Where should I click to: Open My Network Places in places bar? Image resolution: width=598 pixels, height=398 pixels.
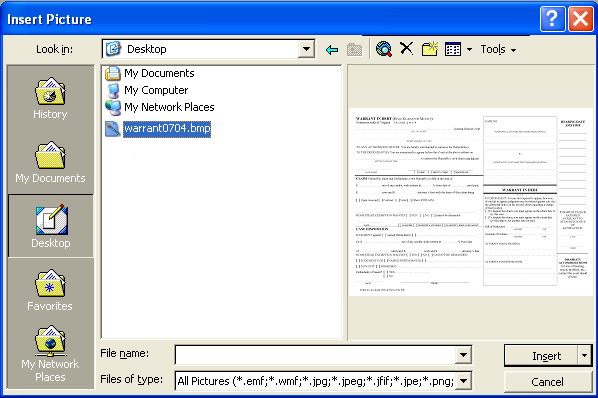(x=50, y=354)
